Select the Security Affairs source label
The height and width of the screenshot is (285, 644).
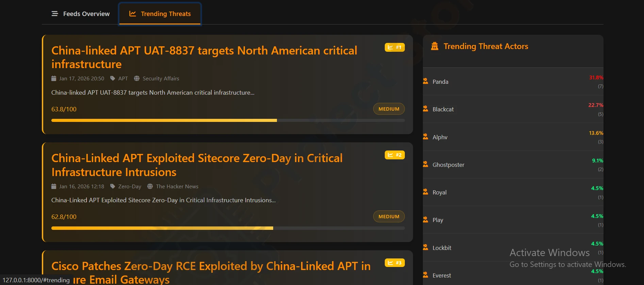(x=161, y=79)
